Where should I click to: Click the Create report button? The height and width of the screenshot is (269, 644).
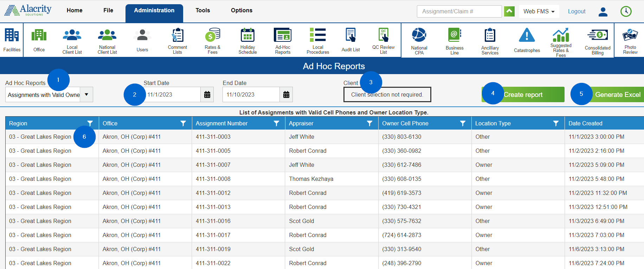coord(523,94)
